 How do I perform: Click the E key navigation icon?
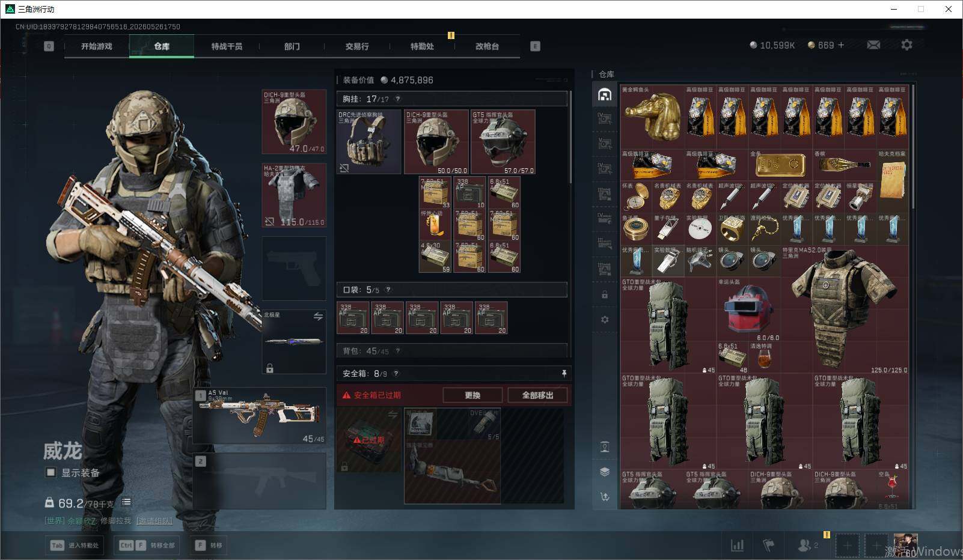pyautogui.click(x=535, y=46)
